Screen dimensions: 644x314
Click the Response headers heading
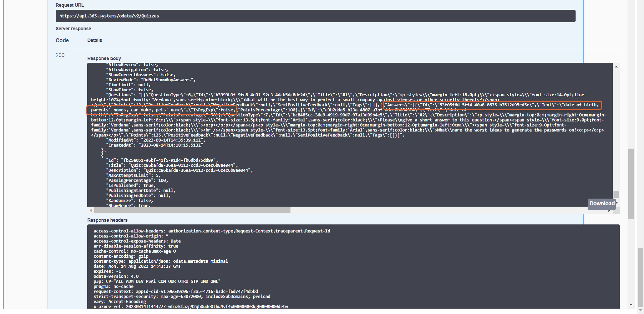(x=107, y=220)
